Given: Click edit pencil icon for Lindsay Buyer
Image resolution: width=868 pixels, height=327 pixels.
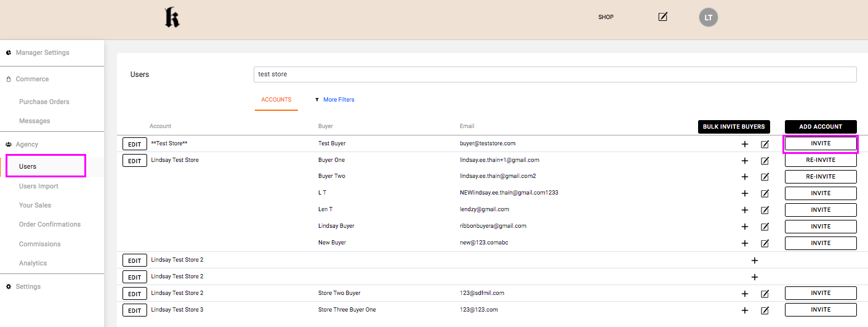Looking at the screenshot, I should pos(765,227).
